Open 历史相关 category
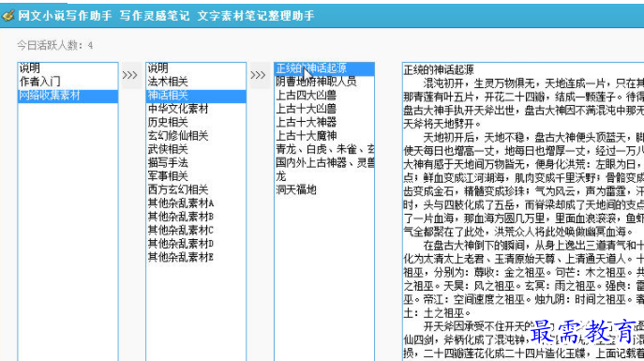Image resolution: width=644 pixels, height=361 pixels. [196, 123]
